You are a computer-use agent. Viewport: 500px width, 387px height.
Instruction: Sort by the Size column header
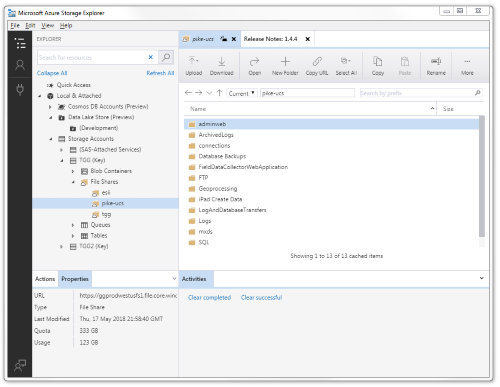coord(448,109)
